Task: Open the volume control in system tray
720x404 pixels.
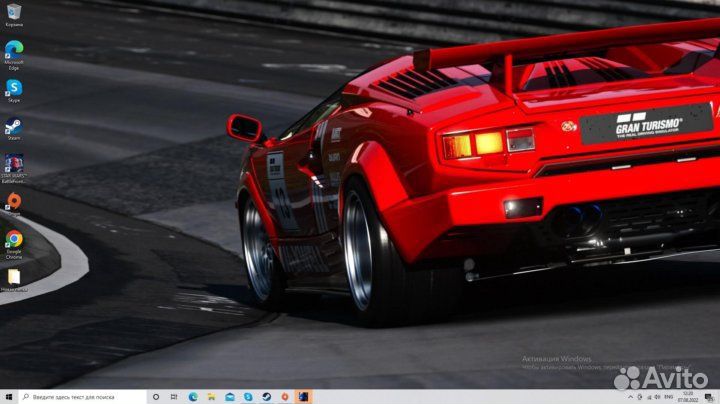Action: coord(655,397)
